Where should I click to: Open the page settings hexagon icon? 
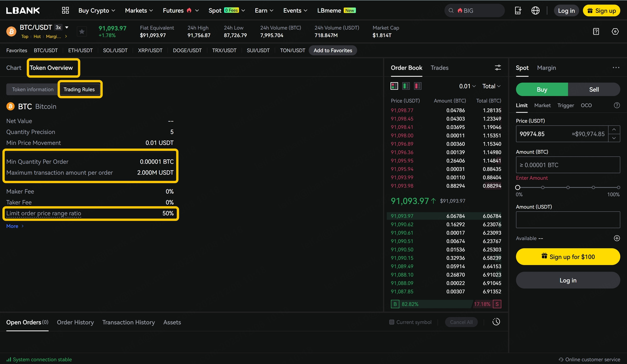pyautogui.click(x=615, y=31)
